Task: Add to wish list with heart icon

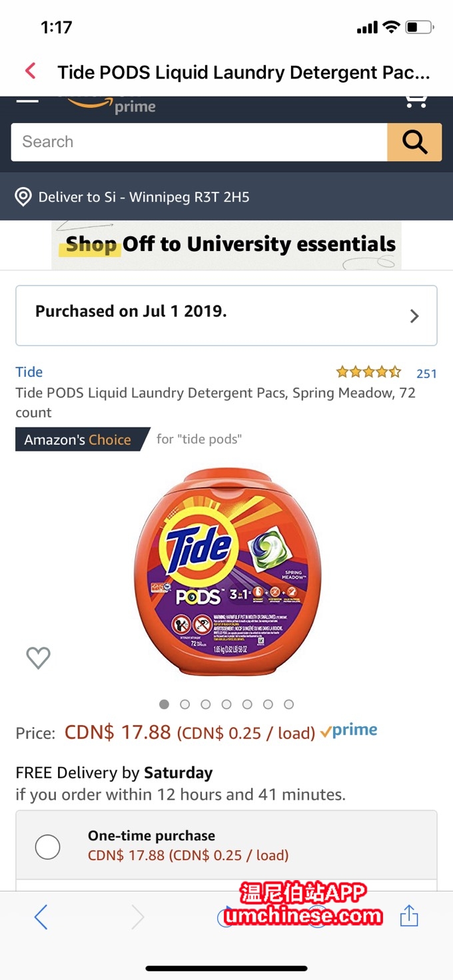Action: pos(38,658)
